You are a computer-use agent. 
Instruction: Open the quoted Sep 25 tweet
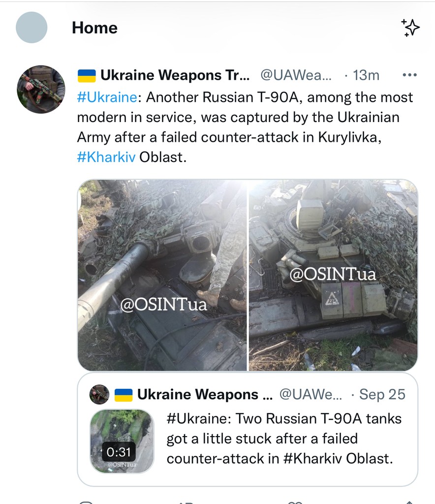point(285,438)
